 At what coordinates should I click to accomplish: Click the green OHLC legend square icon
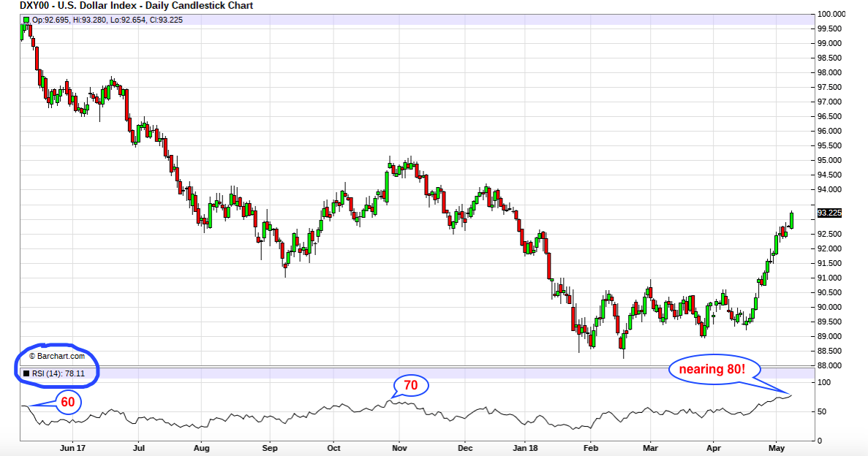[26, 20]
